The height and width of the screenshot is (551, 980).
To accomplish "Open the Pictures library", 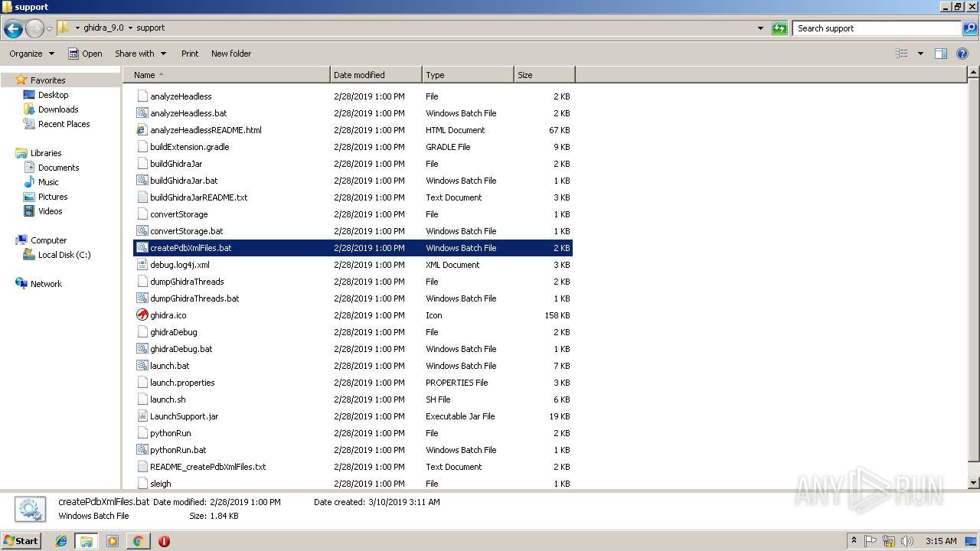I will coord(53,197).
